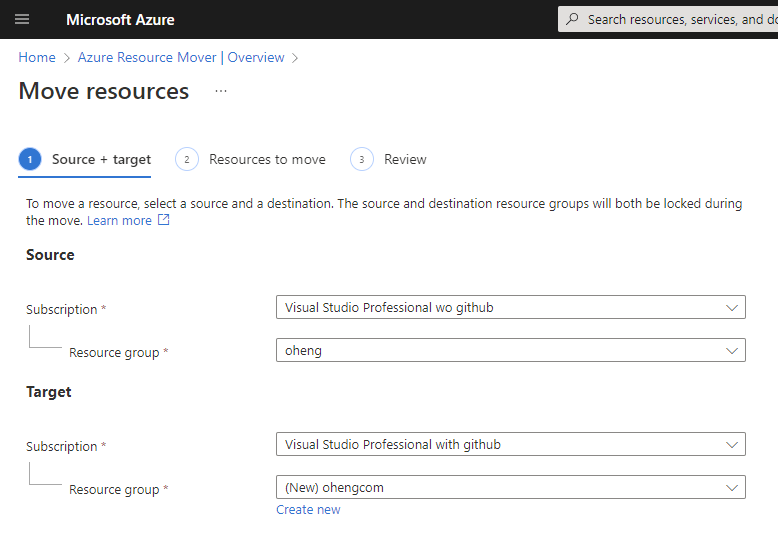Click the Microsoft Azure logo text

120,19
